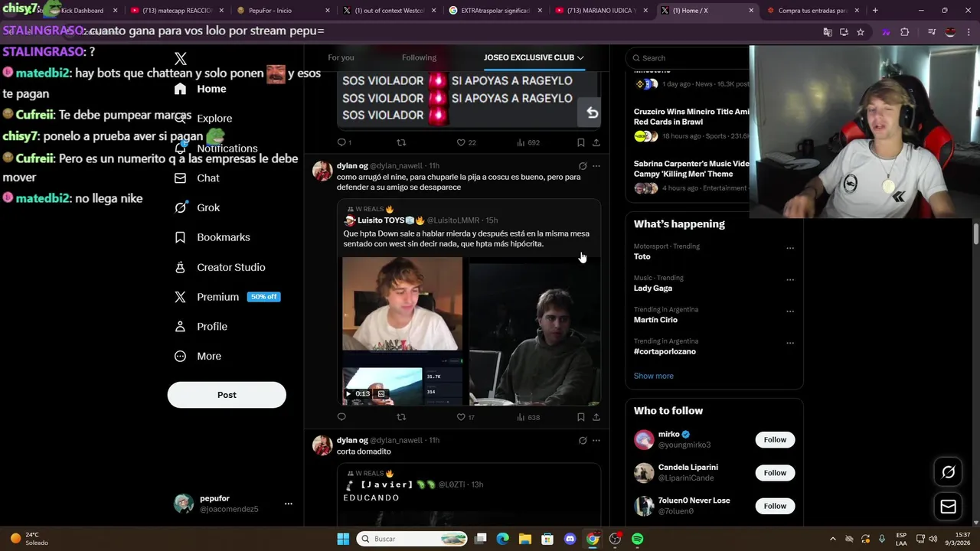980x551 pixels.
Task: Repost the post with 22 likes
Action: (401, 142)
